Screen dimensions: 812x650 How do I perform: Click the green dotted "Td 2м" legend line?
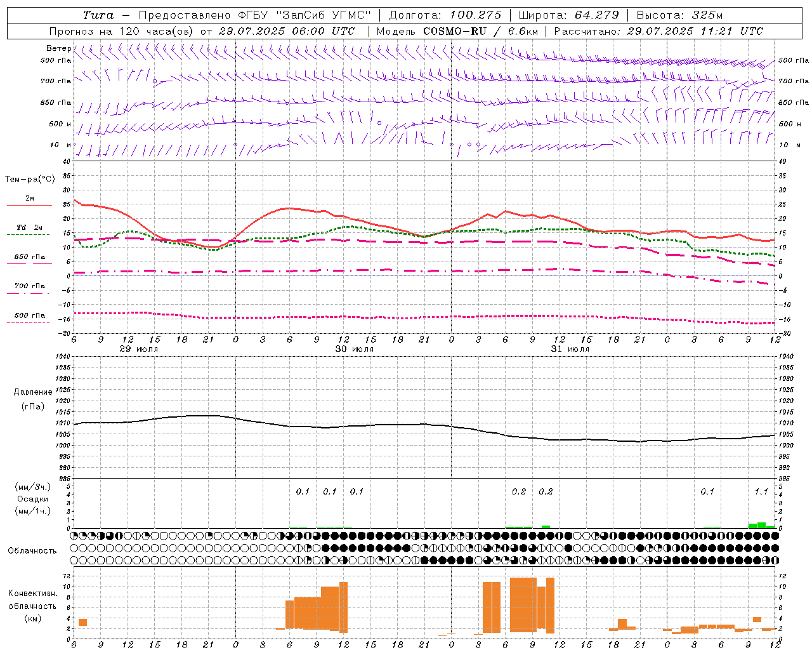[28, 234]
